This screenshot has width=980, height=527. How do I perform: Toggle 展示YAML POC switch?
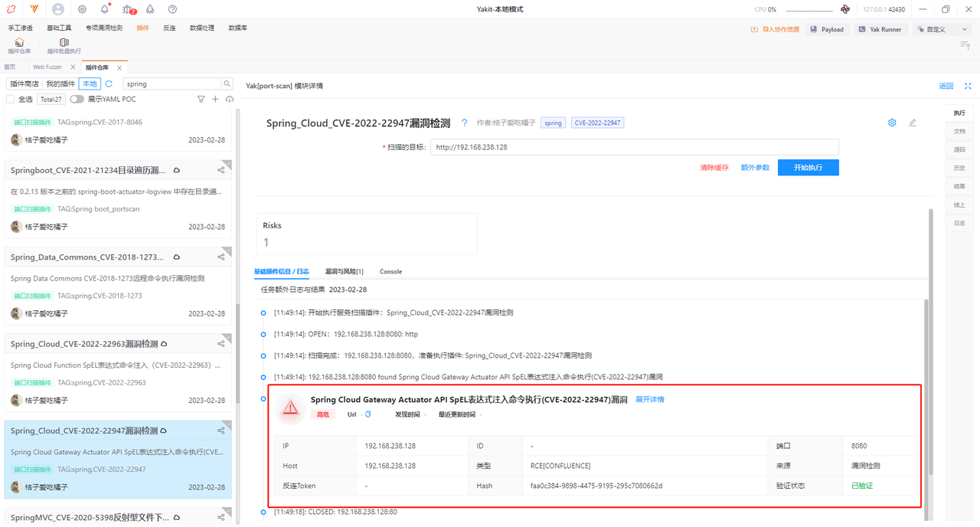[x=77, y=99]
